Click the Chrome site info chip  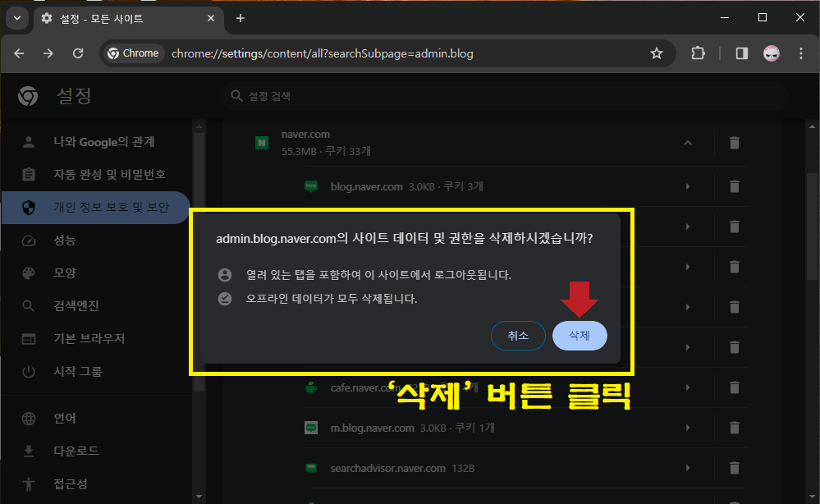[133, 53]
